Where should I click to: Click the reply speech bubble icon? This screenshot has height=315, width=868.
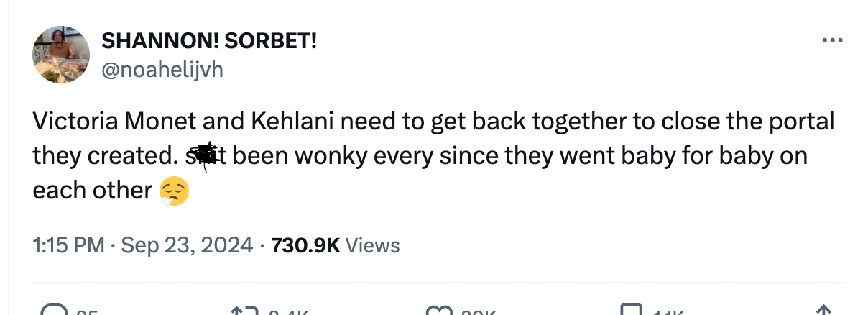(53, 311)
